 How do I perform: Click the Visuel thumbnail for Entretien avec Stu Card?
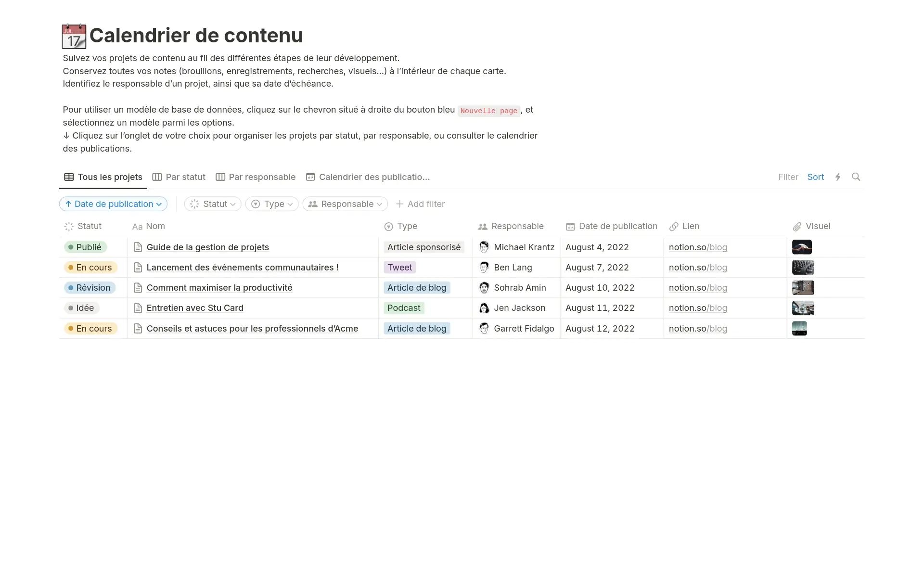(803, 308)
